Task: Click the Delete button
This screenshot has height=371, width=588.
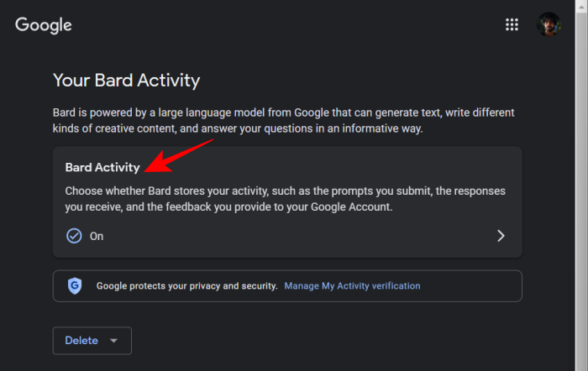Action: pyautogui.click(x=92, y=341)
